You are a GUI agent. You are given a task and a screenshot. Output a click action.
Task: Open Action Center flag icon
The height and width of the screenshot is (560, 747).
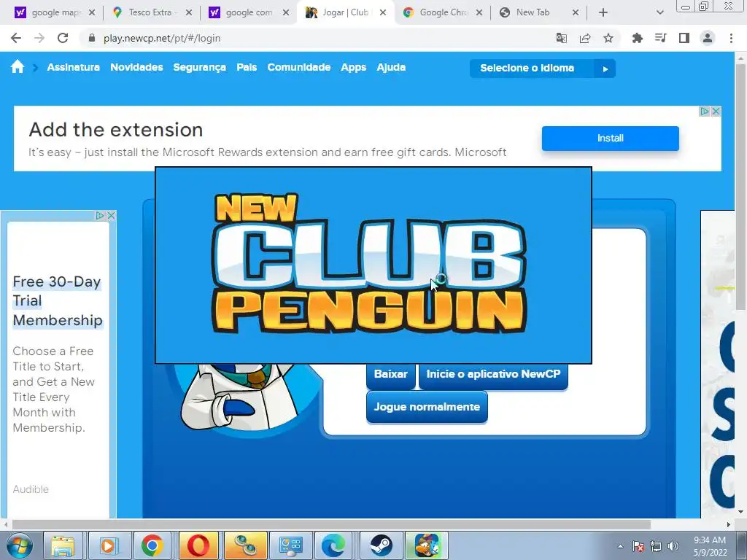tap(638, 546)
